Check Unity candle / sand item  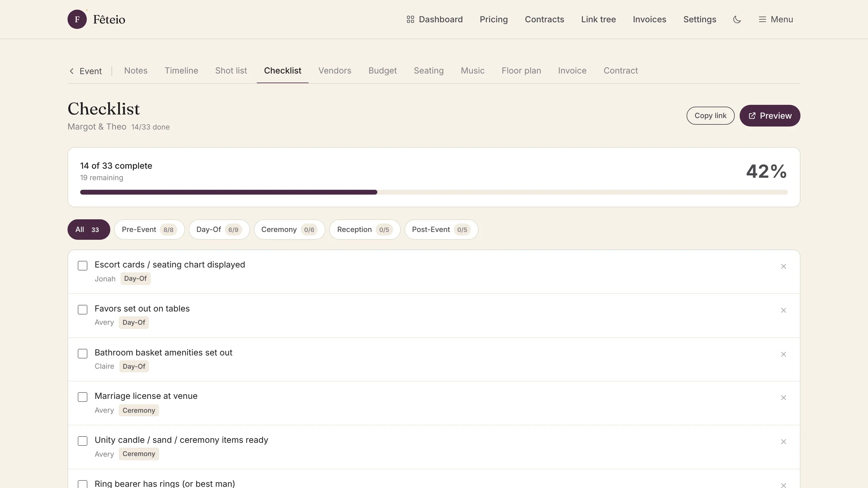[x=83, y=441]
